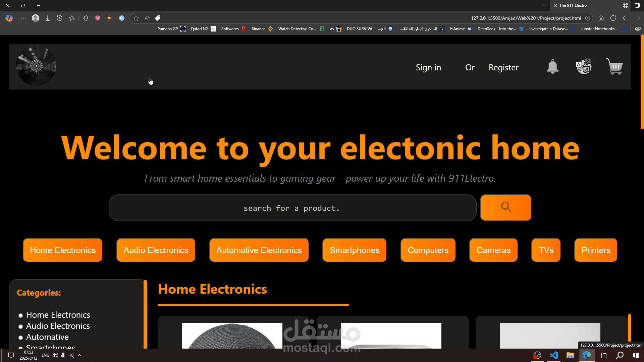Open OBS Studio from the taskbar
644x362 pixels.
click(x=537, y=355)
